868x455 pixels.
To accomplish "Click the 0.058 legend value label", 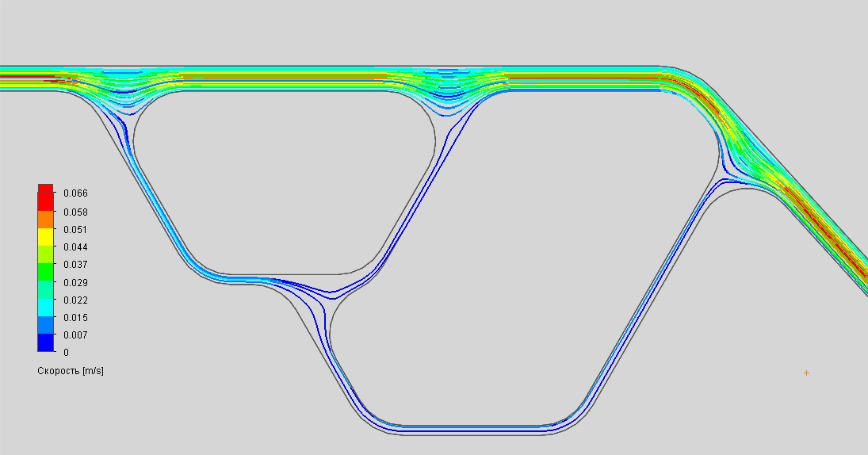I will click(x=75, y=212).
